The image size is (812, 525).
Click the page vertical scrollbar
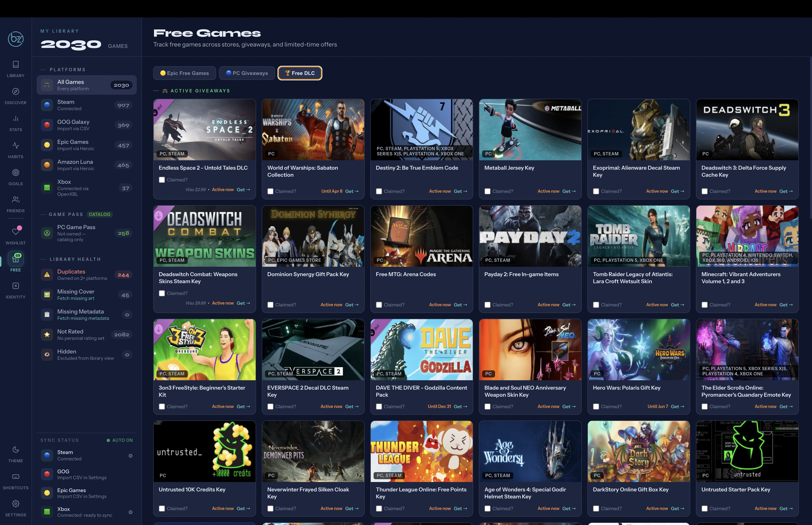[x=810, y=138]
